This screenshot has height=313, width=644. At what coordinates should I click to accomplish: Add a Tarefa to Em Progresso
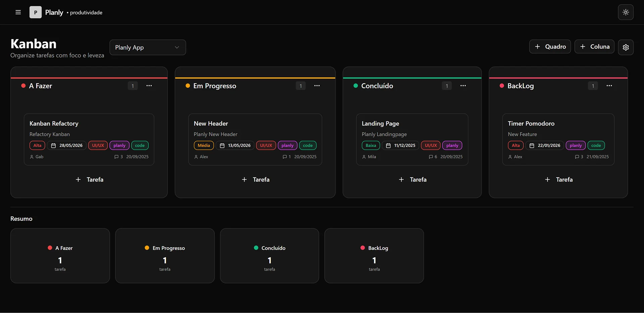pos(255,179)
